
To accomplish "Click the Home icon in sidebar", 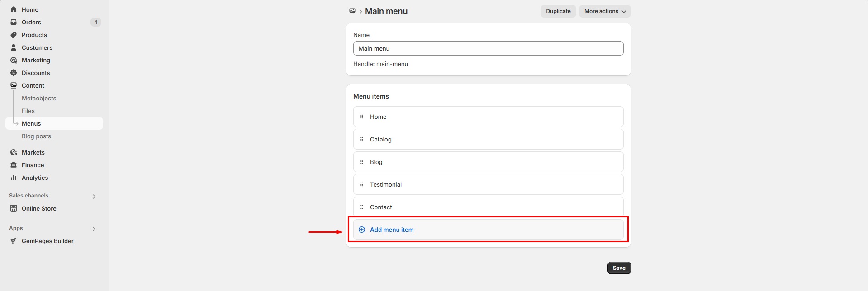I will (x=14, y=9).
